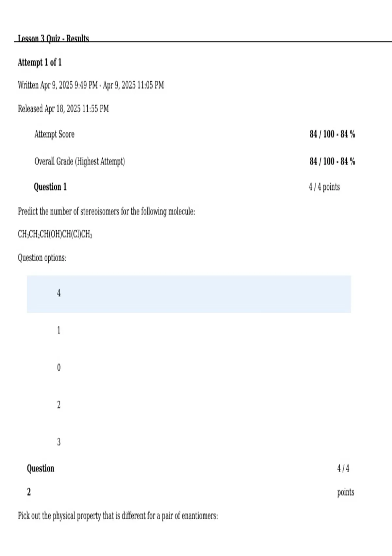Click the Question options label
392x556 pixels.
[42, 258]
